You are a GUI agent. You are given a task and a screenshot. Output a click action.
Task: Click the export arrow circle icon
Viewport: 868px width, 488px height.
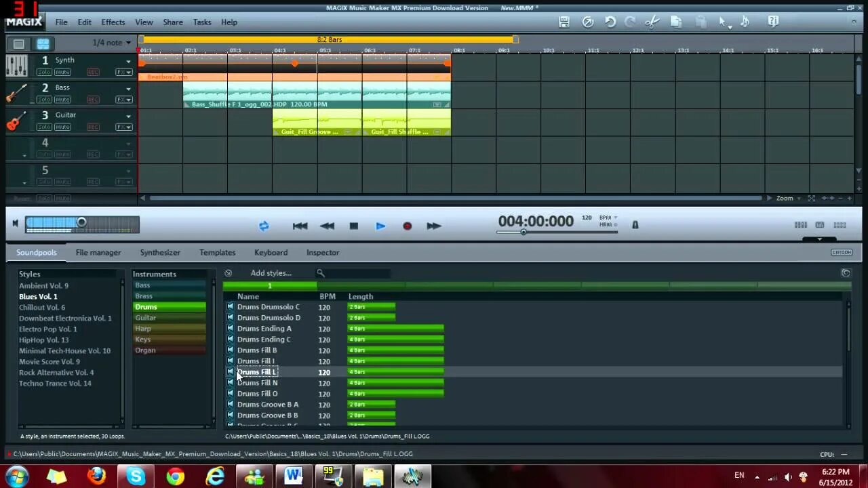(588, 22)
